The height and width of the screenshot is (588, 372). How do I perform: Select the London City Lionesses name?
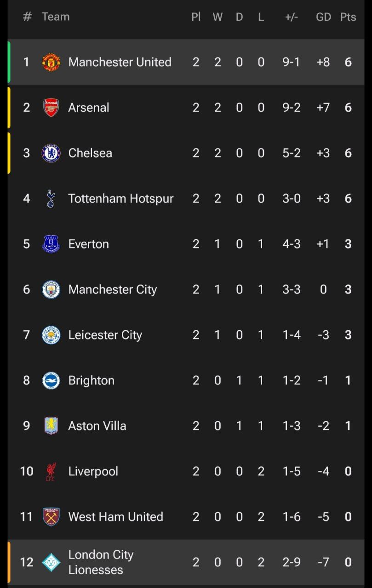(x=101, y=562)
